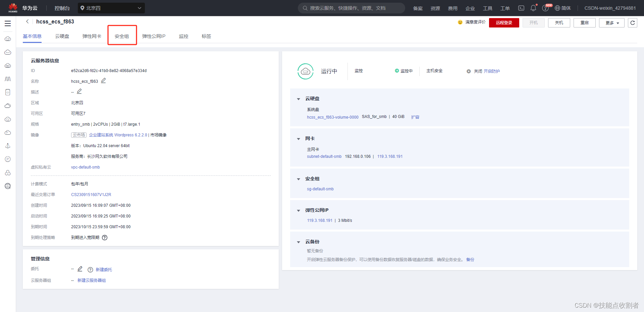Click the 119.3.168.191 link under 弹性公网IP
The image size is (644, 312).
[320, 221]
